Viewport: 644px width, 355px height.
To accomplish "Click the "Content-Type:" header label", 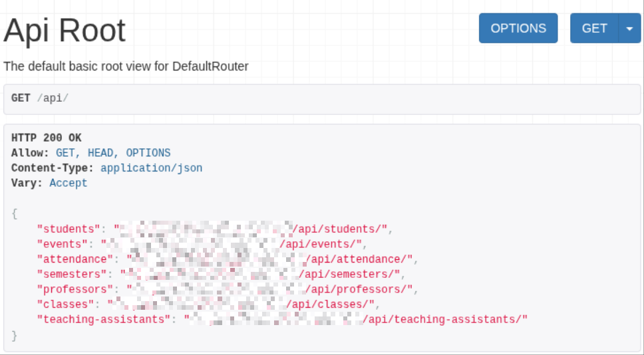I will point(53,168).
